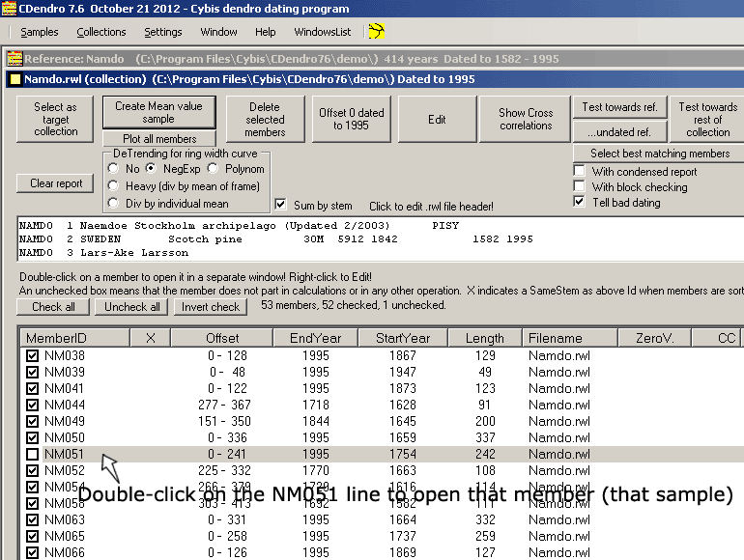This screenshot has width=744, height=560.
Task: Click the yellow tree icon in the menu bar
Action: point(376,31)
